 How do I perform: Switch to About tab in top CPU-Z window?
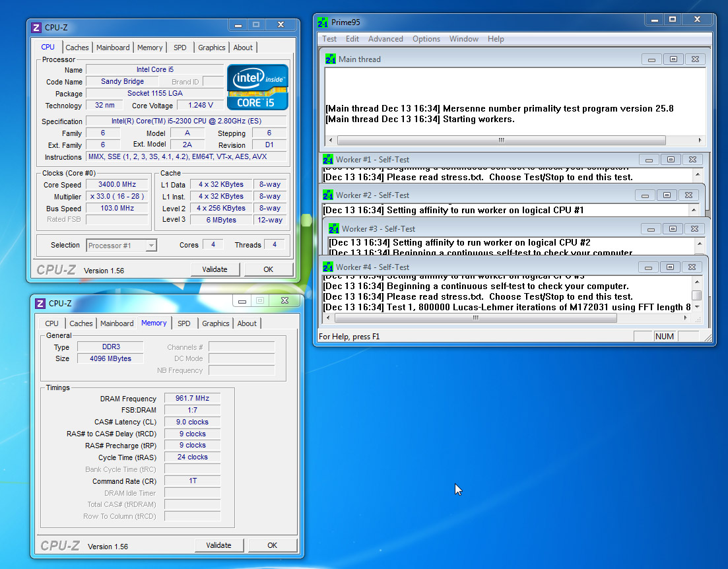[243, 48]
